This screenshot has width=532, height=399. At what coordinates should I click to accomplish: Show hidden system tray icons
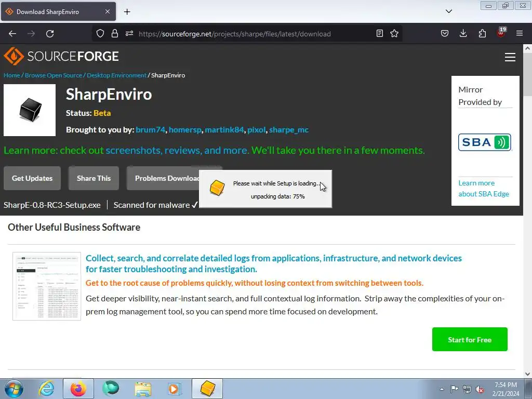click(442, 389)
